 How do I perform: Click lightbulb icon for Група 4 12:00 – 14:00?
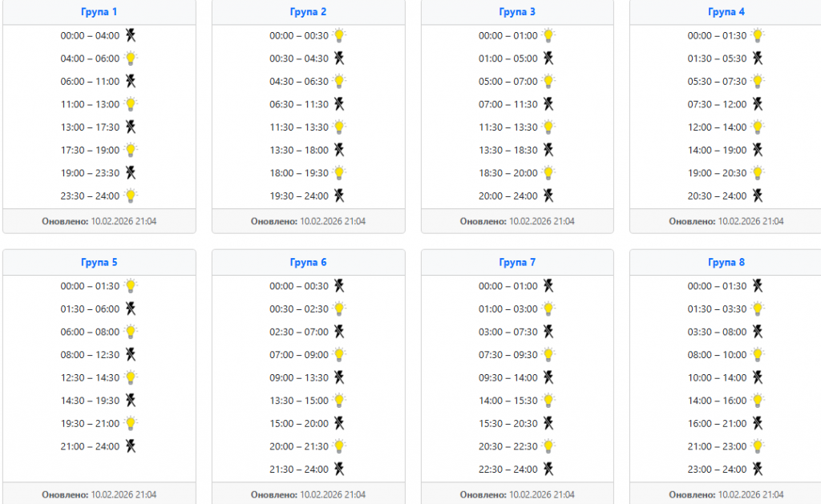758,127
